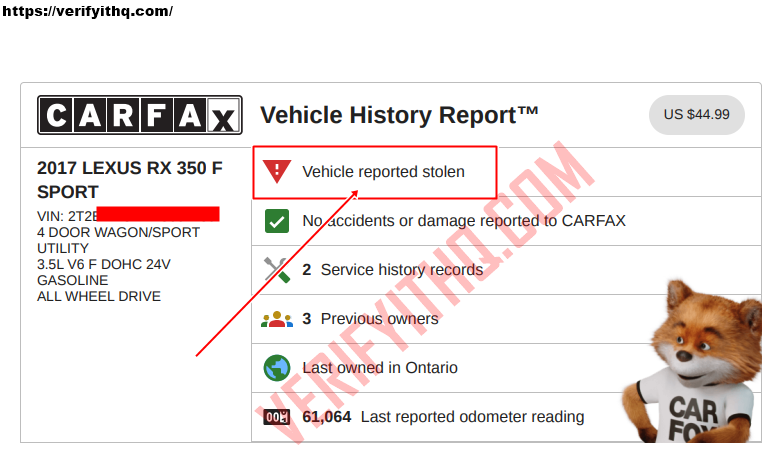
Task: Click the CARFAX logo
Action: [139, 115]
